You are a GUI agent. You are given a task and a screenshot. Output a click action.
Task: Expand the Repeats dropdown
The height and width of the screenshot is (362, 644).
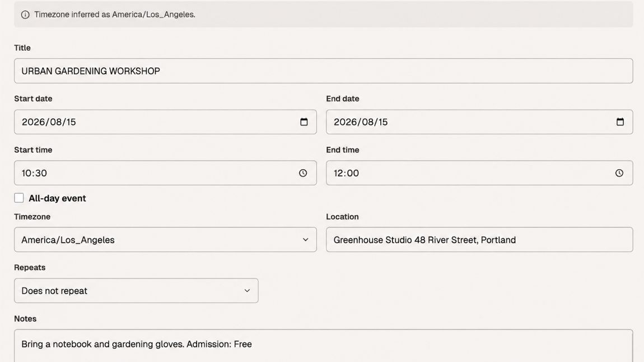pyautogui.click(x=136, y=290)
